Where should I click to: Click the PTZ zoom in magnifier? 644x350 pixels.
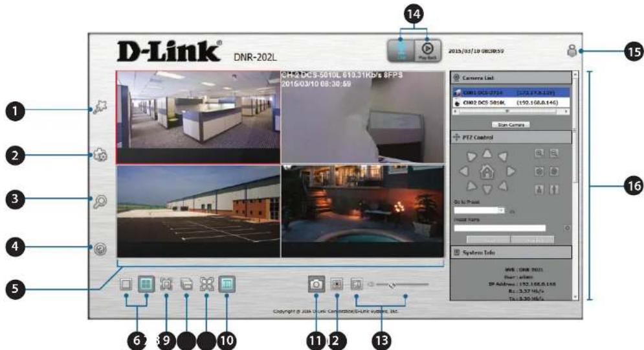tap(539, 153)
